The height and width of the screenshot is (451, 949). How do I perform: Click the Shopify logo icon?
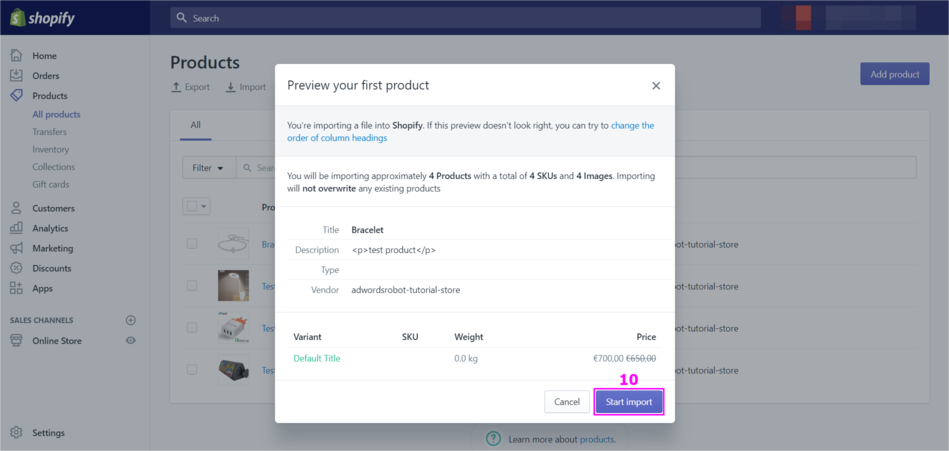[x=17, y=17]
